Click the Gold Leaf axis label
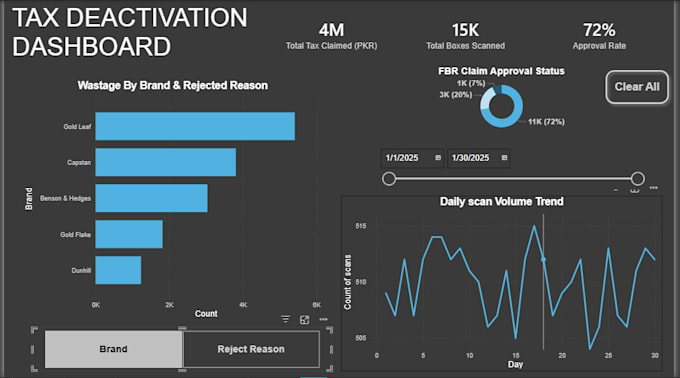The width and height of the screenshot is (680, 378). [x=77, y=127]
